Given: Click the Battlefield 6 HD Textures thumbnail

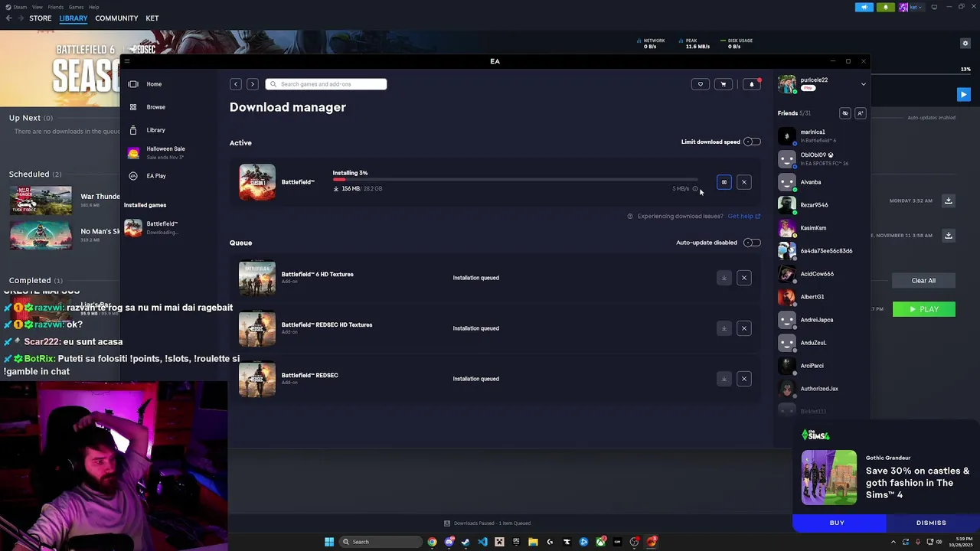Looking at the screenshot, I should (257, 278).
